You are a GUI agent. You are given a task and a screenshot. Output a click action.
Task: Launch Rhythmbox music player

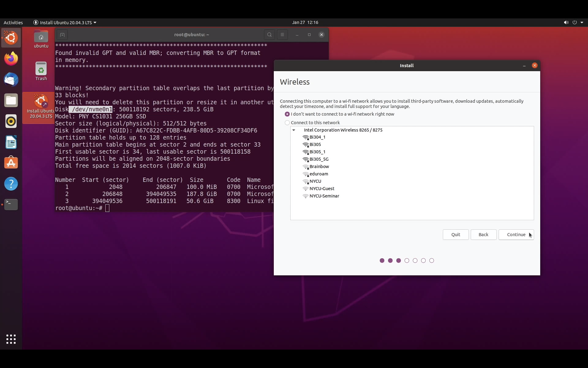[11, 121]
